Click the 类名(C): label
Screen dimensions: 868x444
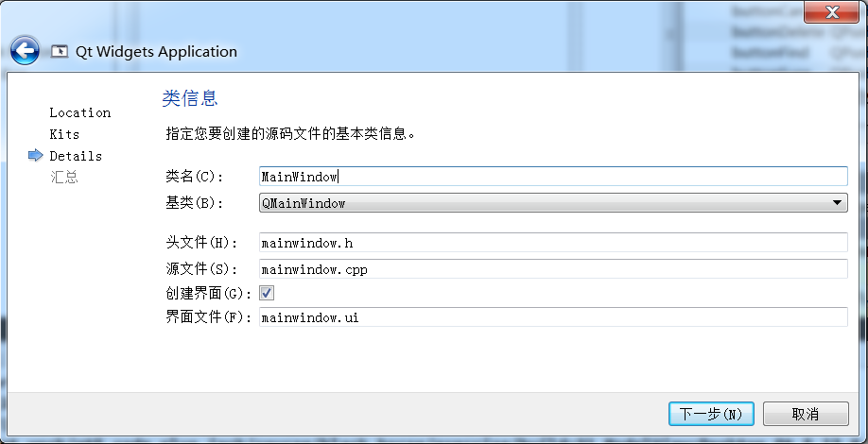point(194,177)
